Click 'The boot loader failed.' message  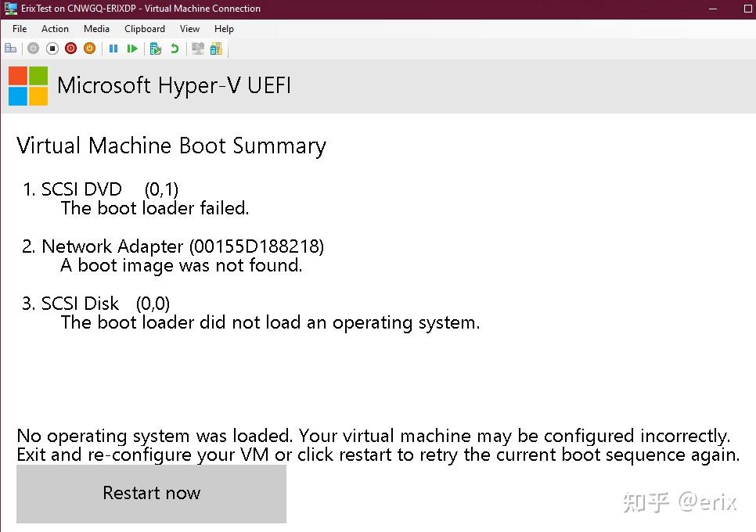click(155, 208)
